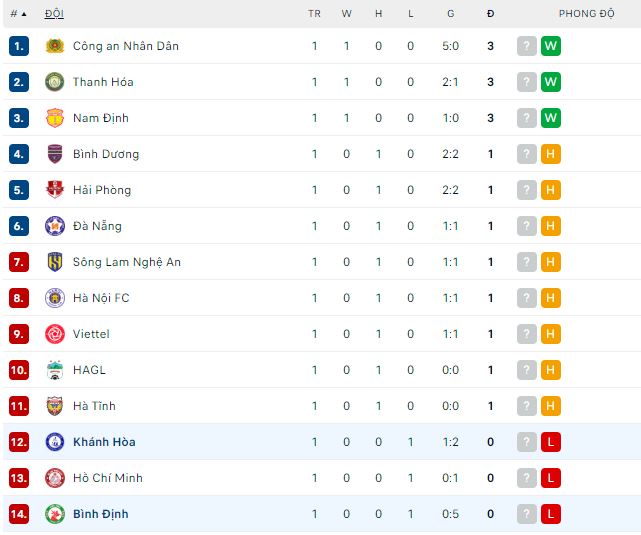Screen dimensions: 641x535
Task: Click the Hải Phòng team crest
Action: 55,190
